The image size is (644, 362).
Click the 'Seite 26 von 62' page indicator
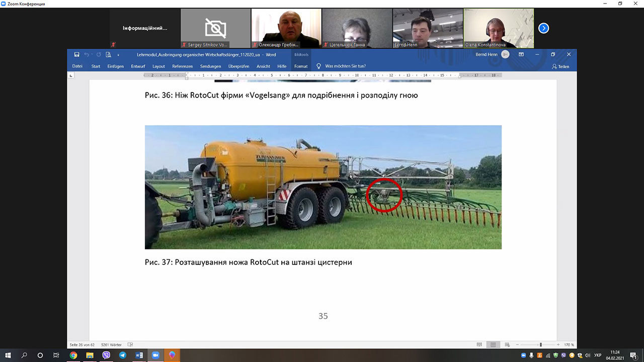(83, 345)
